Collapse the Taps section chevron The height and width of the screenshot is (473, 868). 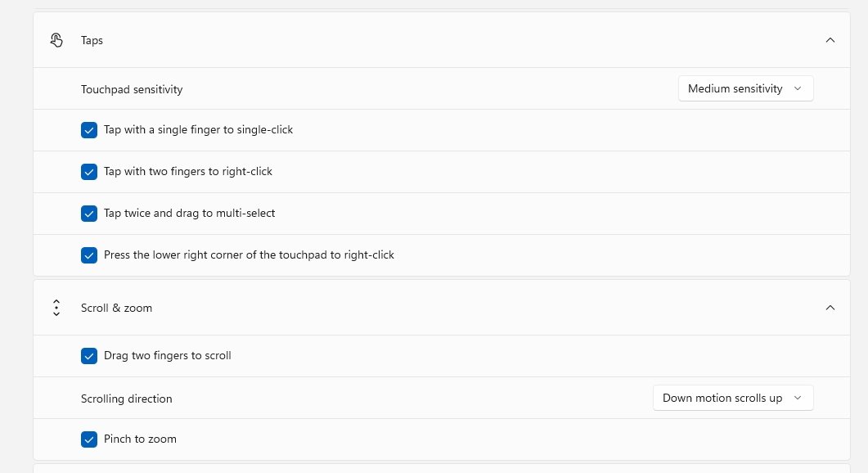830,40
